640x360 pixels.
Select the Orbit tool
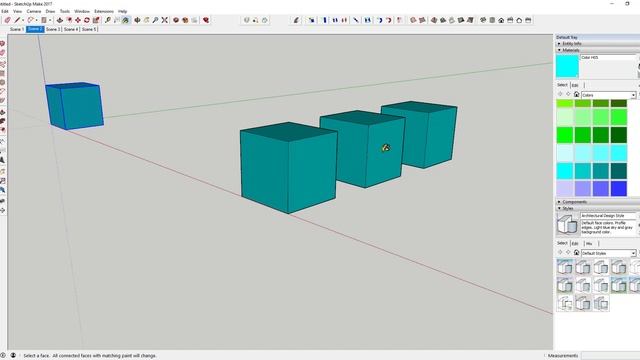(x=137, y=20)
